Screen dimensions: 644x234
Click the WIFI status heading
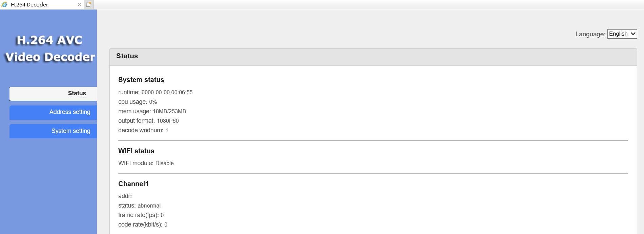(x=136, y=151)
